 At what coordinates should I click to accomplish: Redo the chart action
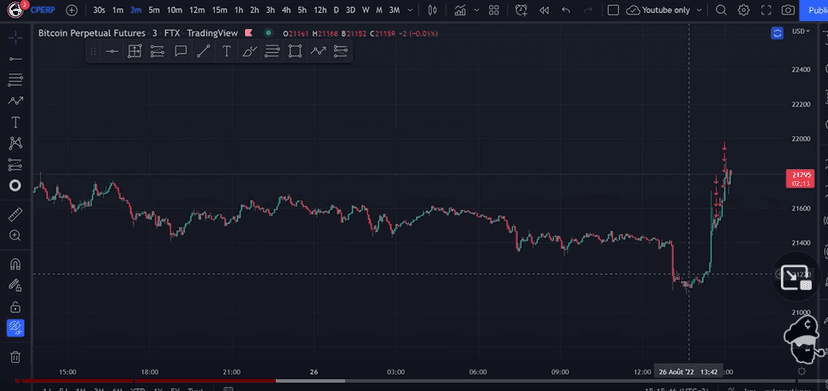[588, 10]
